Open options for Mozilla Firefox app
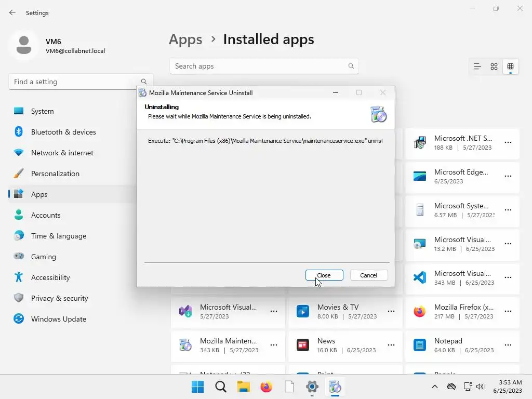The image size is (532, 399). (508, 311)
